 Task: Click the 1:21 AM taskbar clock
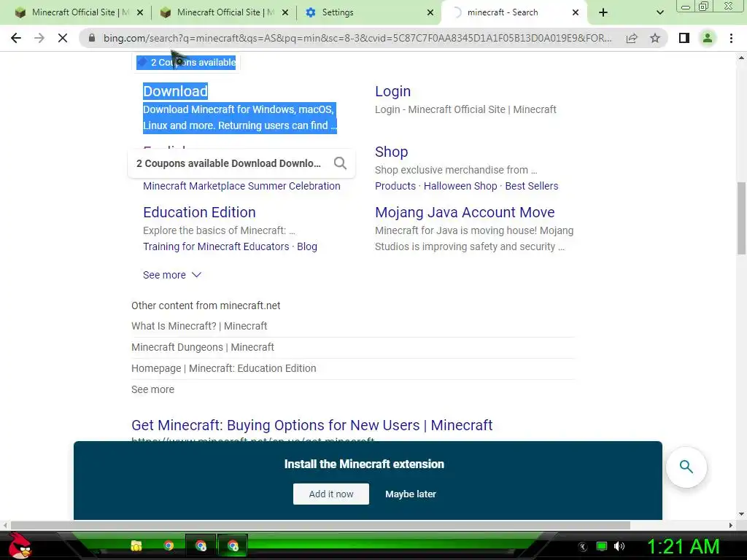(x=683, y=547)
